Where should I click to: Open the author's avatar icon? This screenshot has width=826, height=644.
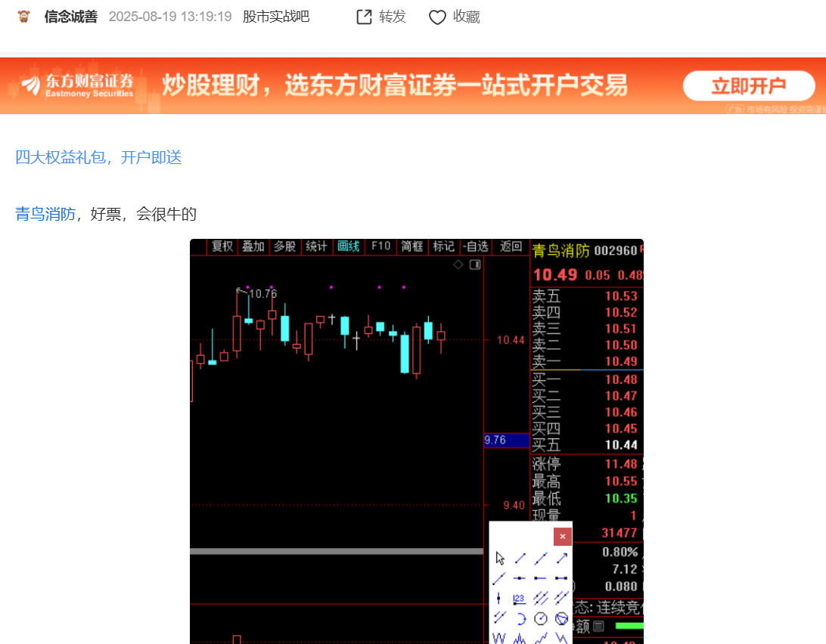click(x=23, y=17)
